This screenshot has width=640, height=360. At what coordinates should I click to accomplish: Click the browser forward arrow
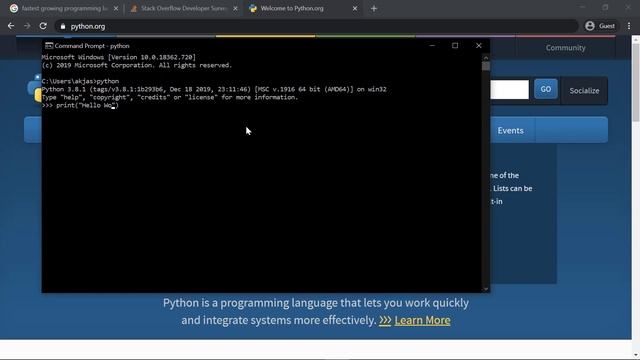(27, 26)
